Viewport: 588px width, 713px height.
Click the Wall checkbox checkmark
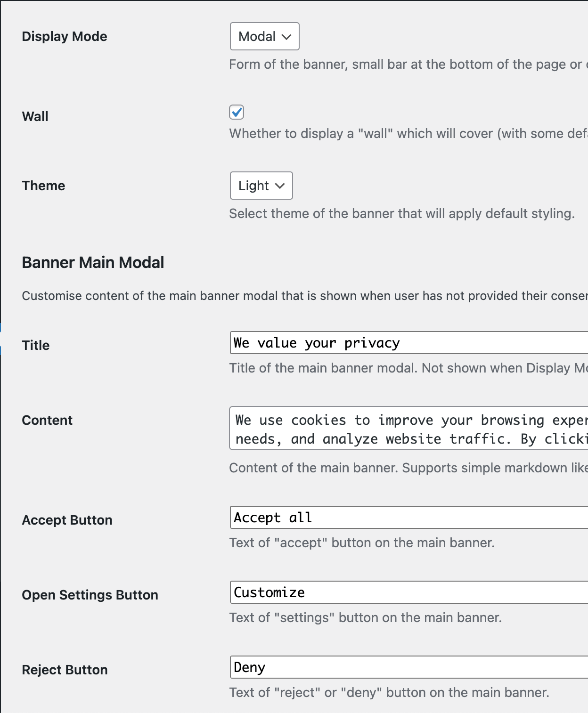[237, 112]
